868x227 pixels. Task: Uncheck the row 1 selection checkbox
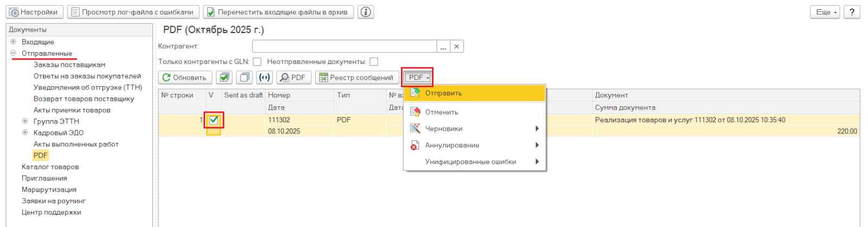(214, 120)
